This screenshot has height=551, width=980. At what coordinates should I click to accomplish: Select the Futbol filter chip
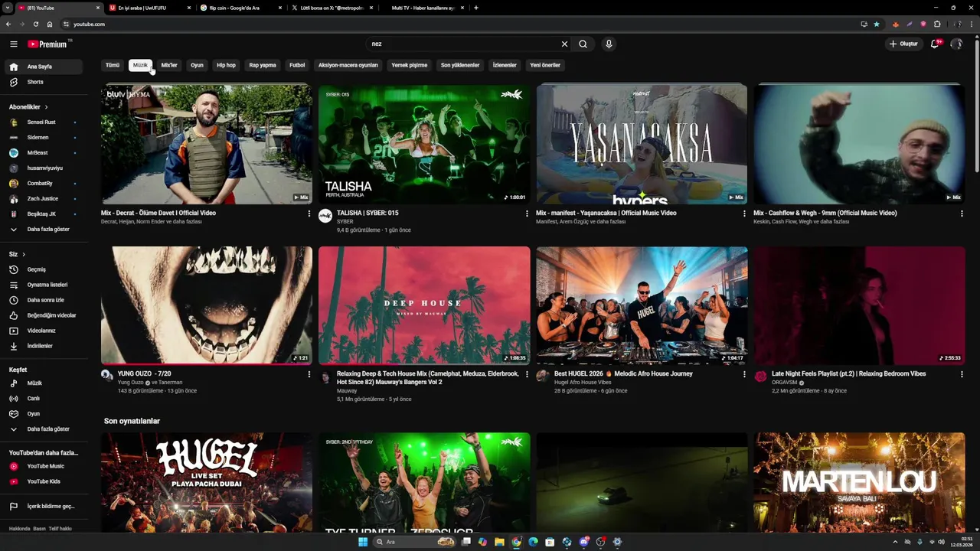pos(297,65)
